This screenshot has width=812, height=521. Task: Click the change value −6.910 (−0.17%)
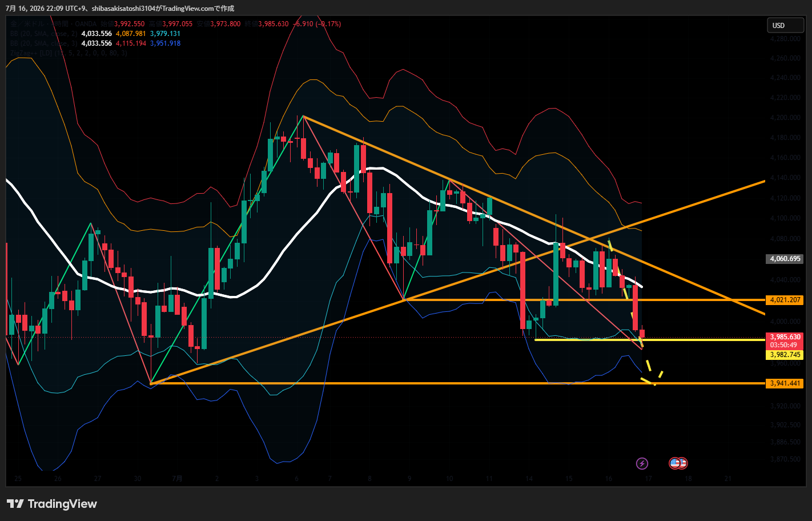[317, 24]
